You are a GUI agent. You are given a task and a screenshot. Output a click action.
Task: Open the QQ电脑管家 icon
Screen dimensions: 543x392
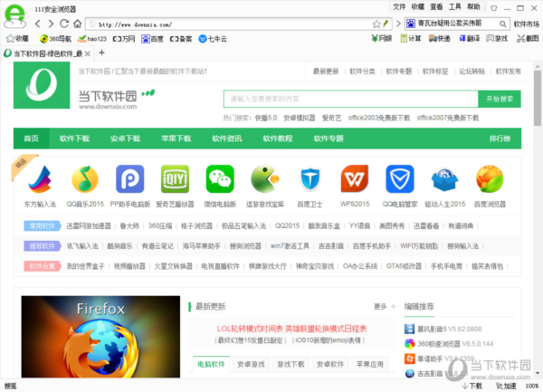coord(400,179)
